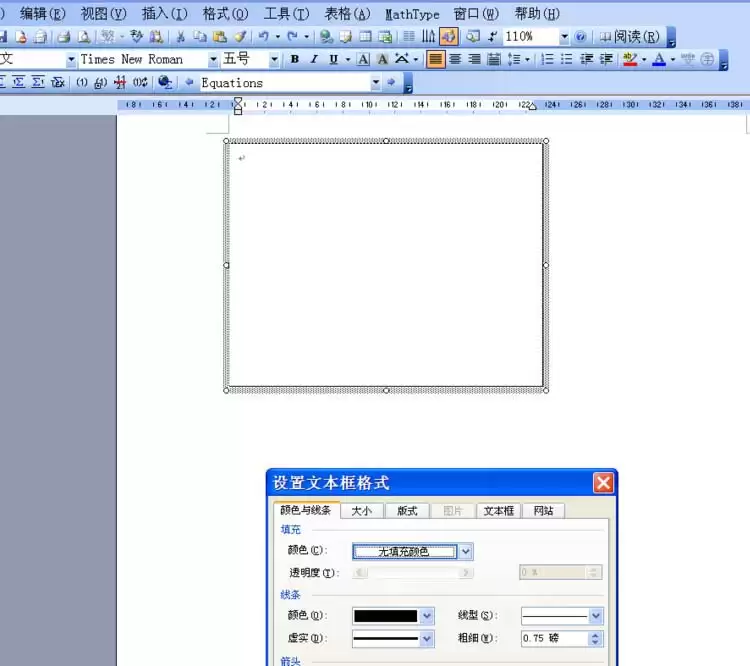The height and width of the screenshot is (666, 750).
Task: Increase line weight with stepper up arrow
Action: click(x=595, y=635)
